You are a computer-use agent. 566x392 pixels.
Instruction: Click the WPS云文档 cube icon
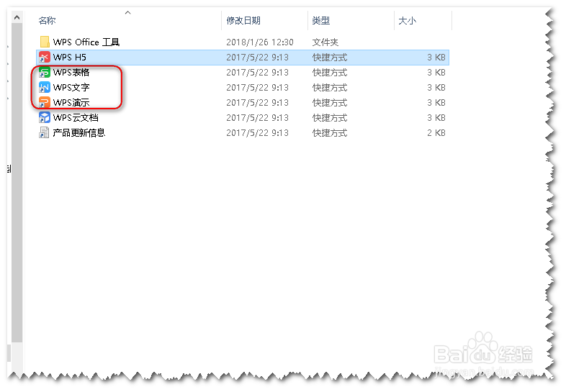[x=45, y=117]
